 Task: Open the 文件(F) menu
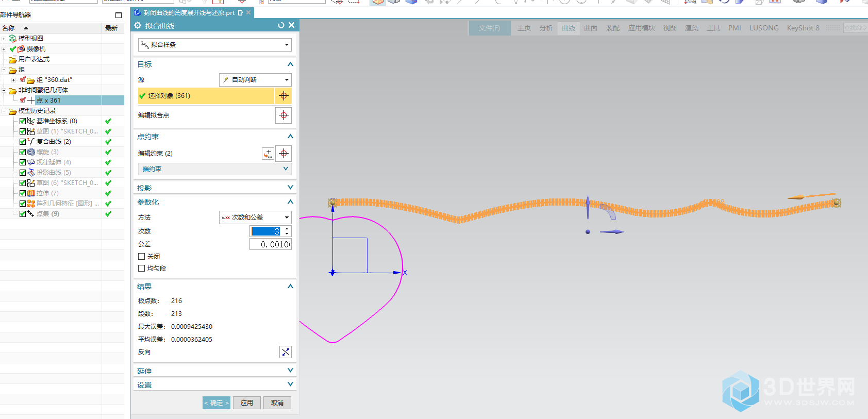489,28
